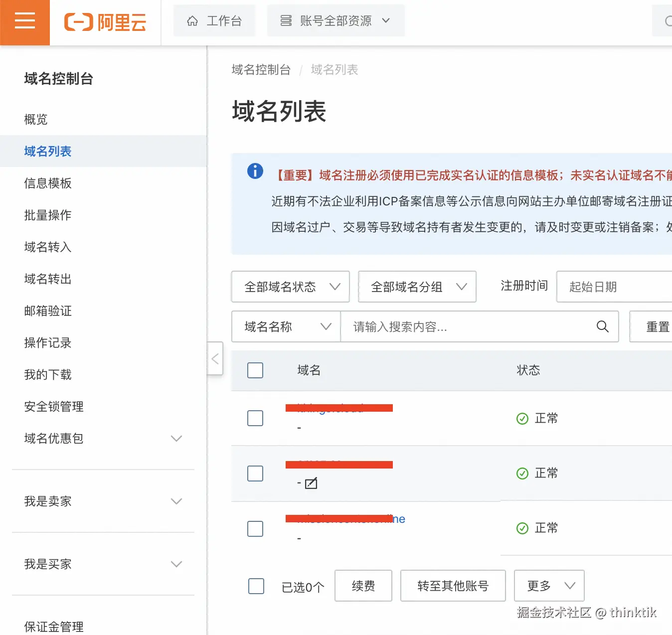Go to 域名转入 in sidebar
Image resolution: width=672 pixels, height=635 pixels.
(48, 247)
